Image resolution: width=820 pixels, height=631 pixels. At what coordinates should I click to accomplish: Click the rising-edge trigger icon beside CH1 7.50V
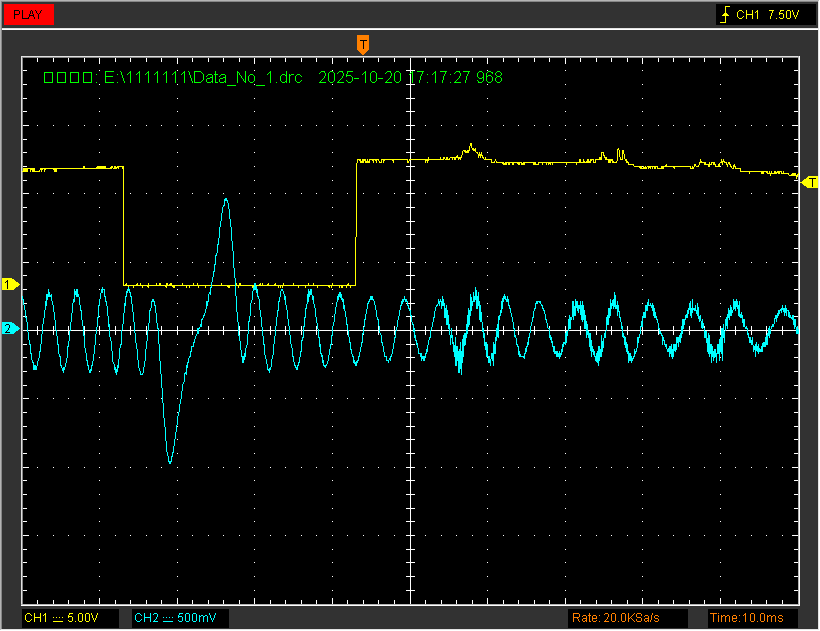tap(724, 15)
